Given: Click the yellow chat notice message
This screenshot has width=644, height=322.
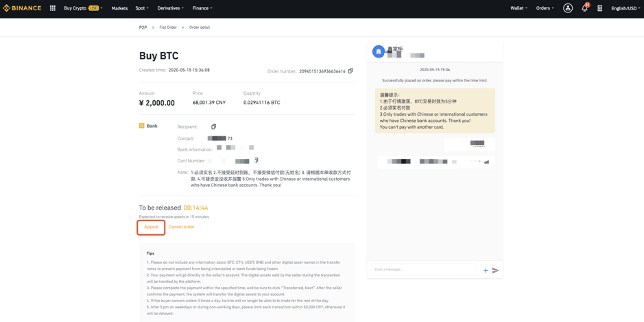Looking at the screenshot, I should coord(435,111).
